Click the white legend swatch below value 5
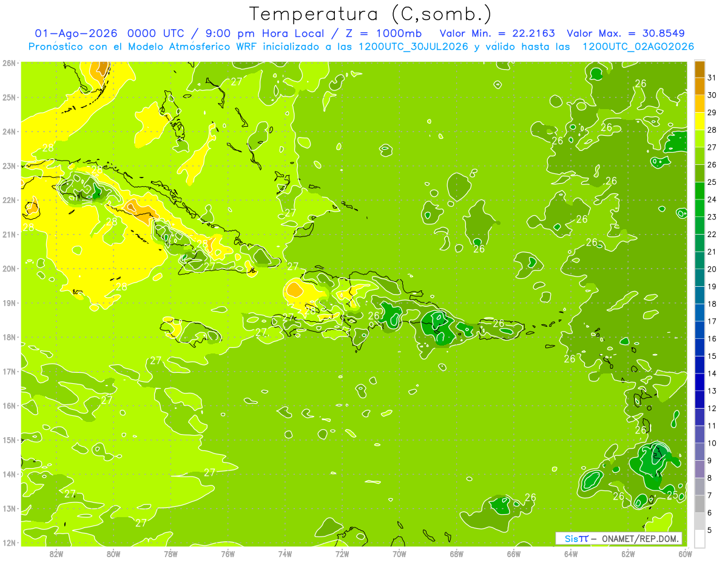 pos(699,538)
